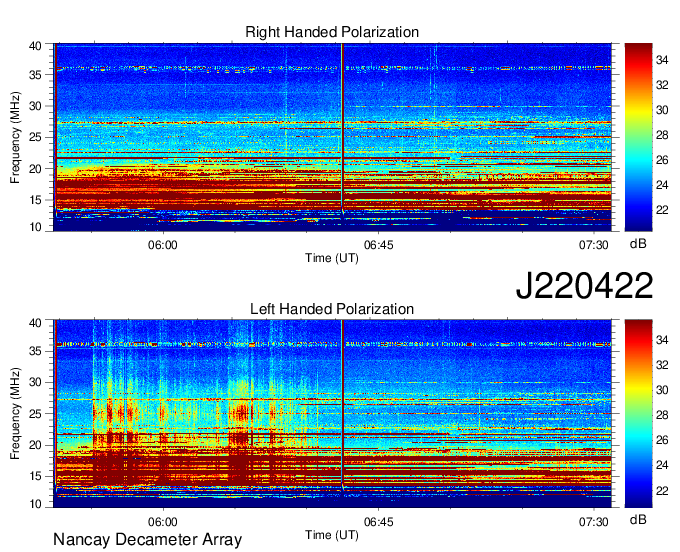The height and width of the screenshot is (552, 680).
Task: Click the 32 value on bottom colorbar
Action: point(662,365)
